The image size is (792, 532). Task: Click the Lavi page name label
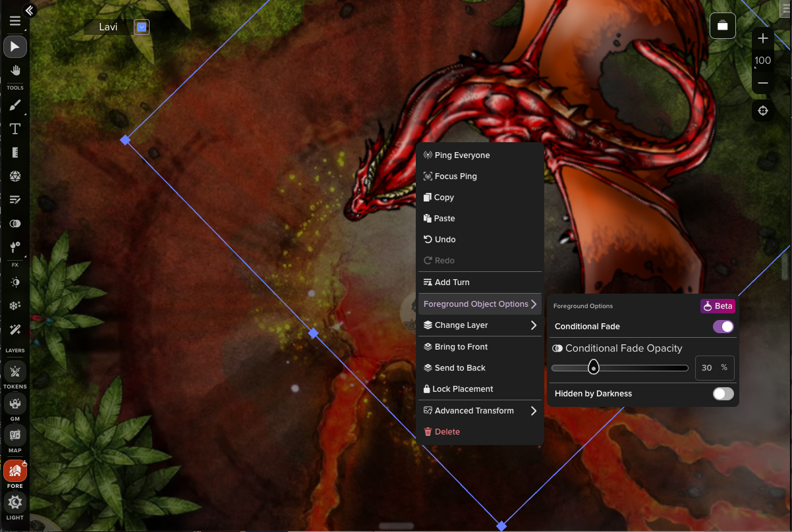(x=109, y=27)
